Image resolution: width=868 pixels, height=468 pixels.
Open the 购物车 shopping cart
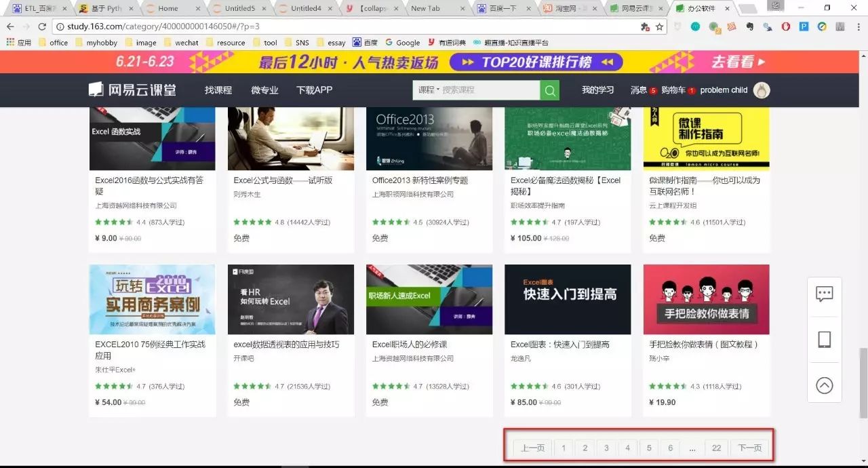click(673, 90)
